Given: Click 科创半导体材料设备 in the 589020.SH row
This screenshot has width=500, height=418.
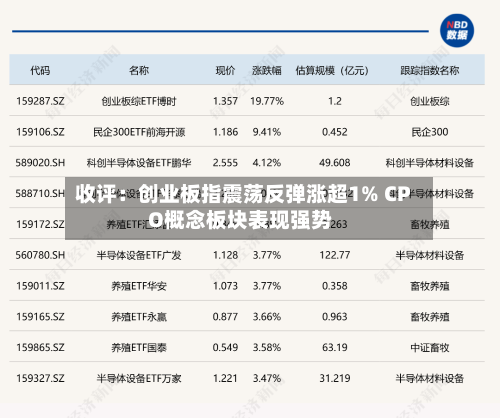Looking at the screenshot, I should (430, 163).
